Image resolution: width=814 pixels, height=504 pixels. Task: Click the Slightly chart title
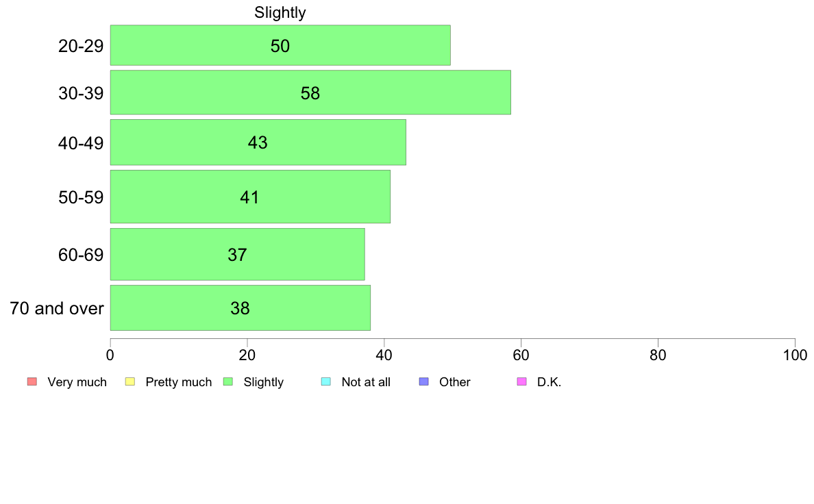(280, 12)
